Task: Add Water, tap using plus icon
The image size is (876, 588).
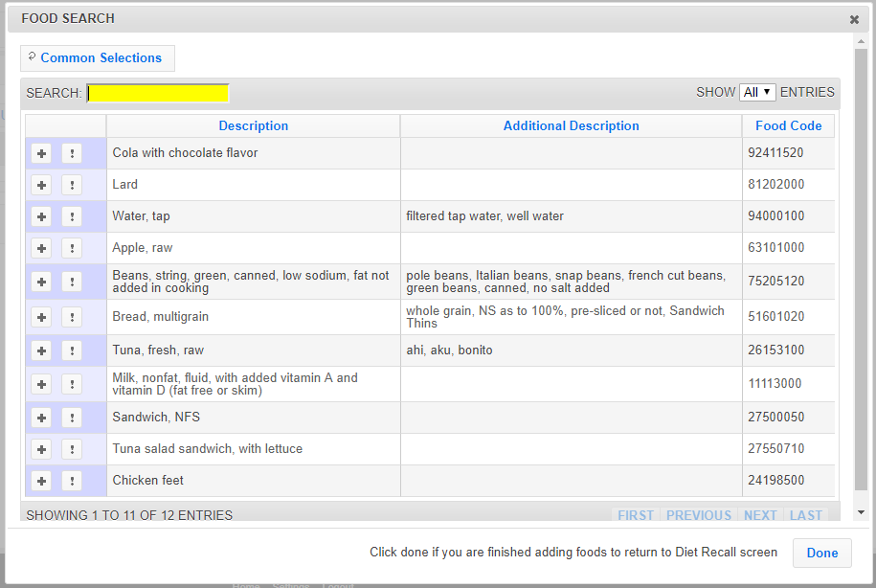Action: click(x=41, y=216)
